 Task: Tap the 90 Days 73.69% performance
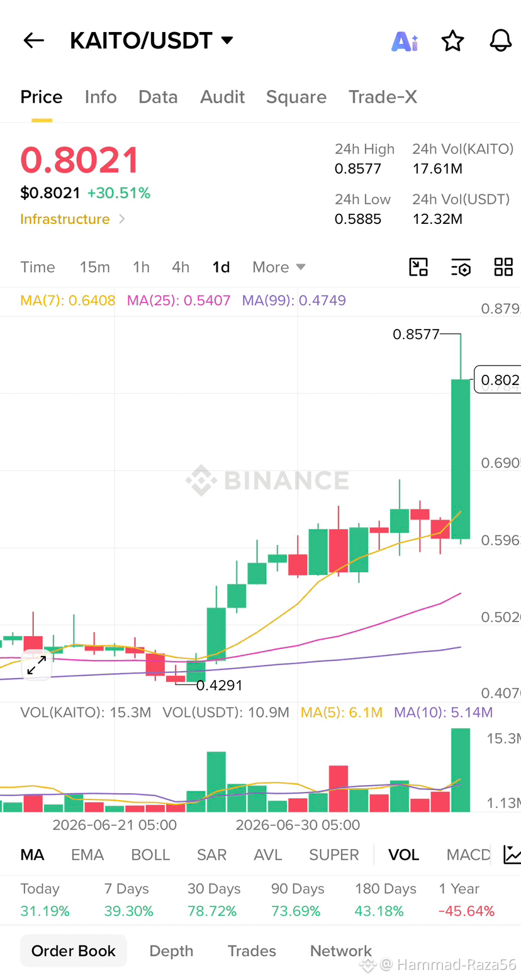click(298, 900)
